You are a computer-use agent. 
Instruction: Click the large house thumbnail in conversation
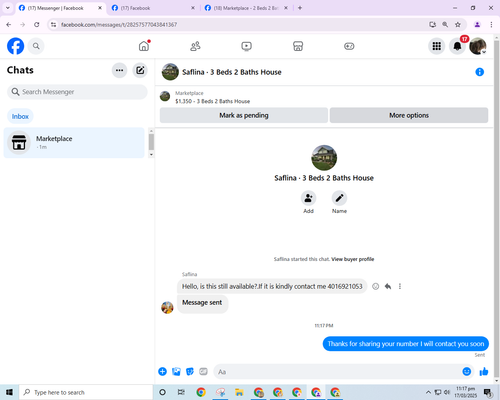[x=324, y=158]
